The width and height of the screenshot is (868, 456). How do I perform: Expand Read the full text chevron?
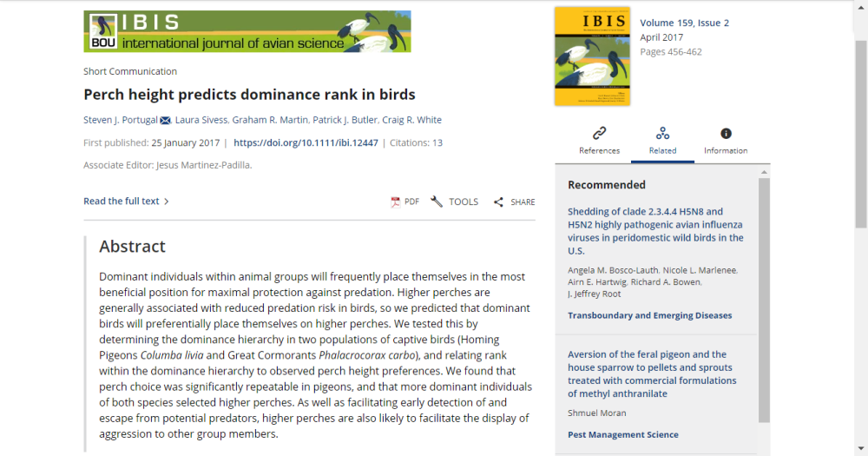tap(166, 202)
